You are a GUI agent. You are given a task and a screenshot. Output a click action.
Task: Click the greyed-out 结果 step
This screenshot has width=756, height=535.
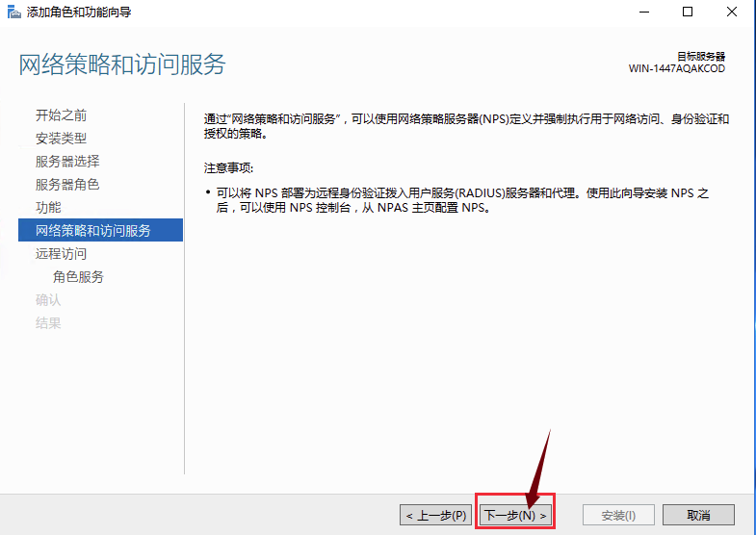(x=48, y=323)
